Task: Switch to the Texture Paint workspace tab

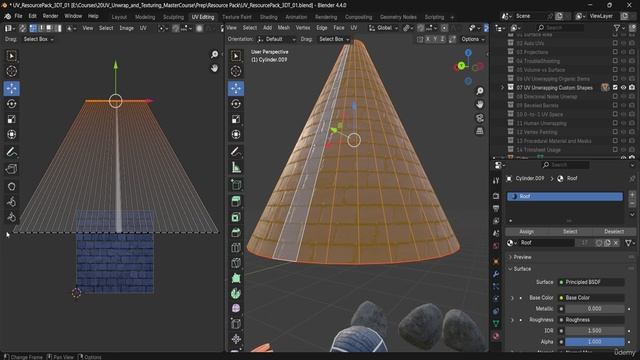Action: (x=237, y=17)
